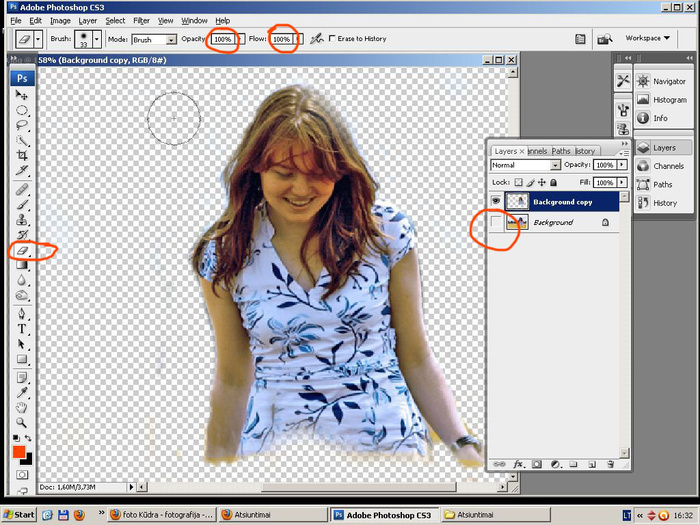Click the orange foreground color swatch
Screen dimensions: 700x525
(18, 452)
